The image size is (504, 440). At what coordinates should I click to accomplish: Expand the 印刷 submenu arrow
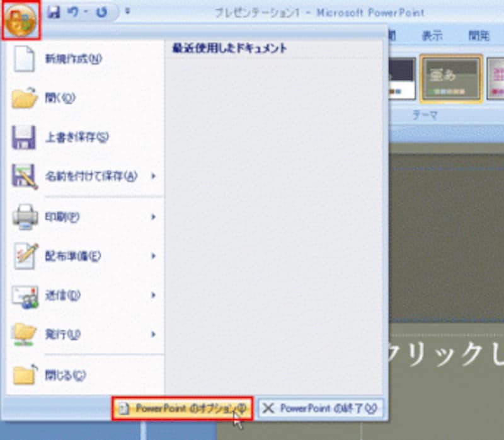click(154, 217)
